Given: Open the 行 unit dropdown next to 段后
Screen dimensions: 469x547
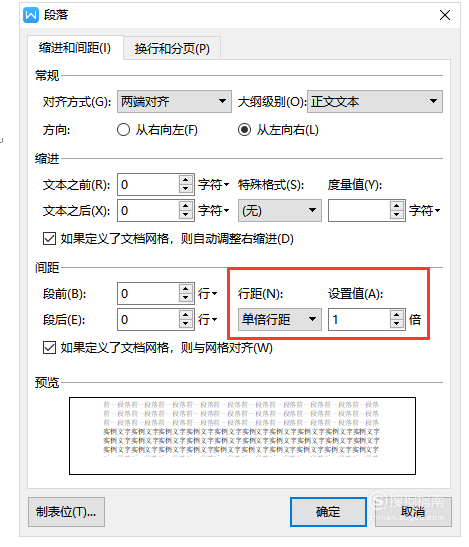Looking at the screenshot, I should [208, 319].
